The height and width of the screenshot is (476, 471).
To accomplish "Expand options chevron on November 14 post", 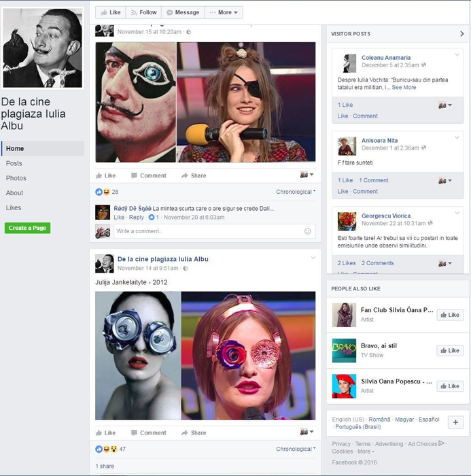I will click(x=313, y=258).
